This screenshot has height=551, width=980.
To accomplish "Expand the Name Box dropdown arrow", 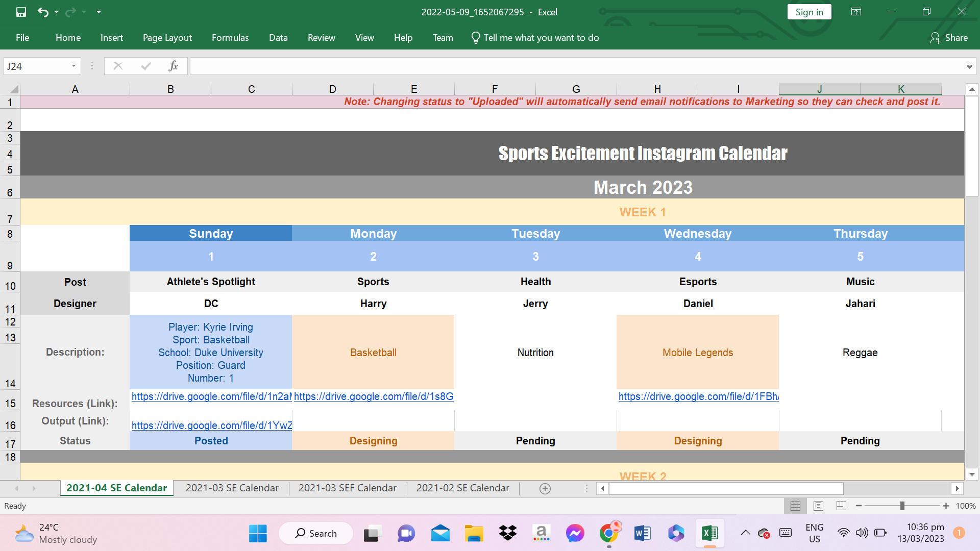I will tap(73, 66).
